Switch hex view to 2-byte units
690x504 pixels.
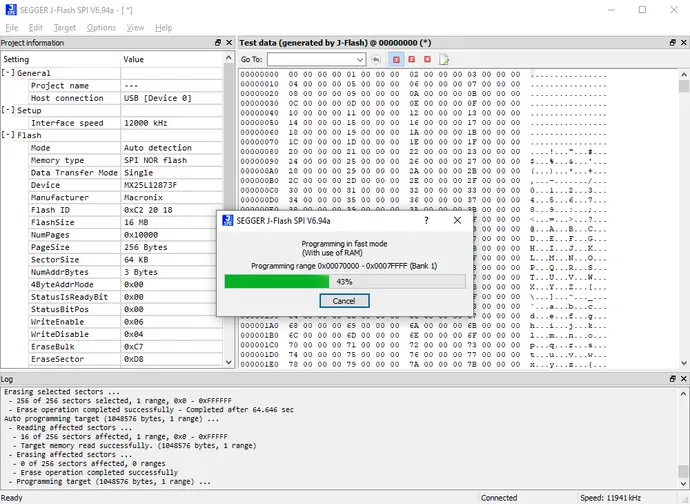coord(412,60)
